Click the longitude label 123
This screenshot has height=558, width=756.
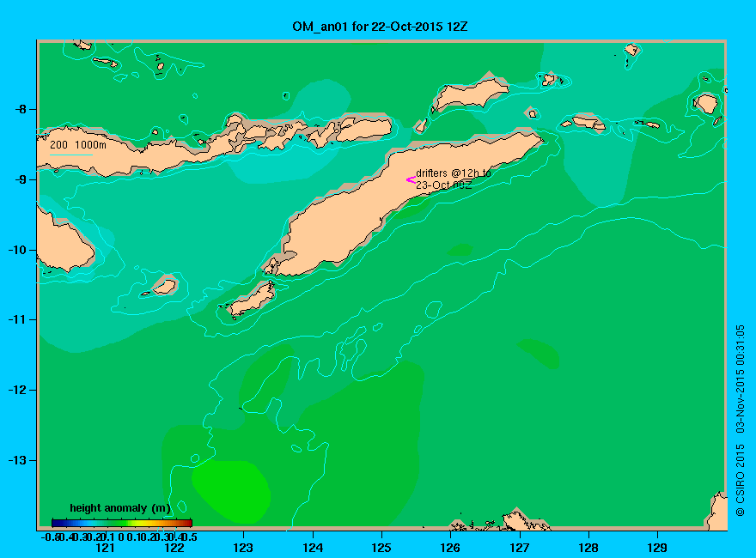coord(243,548)
